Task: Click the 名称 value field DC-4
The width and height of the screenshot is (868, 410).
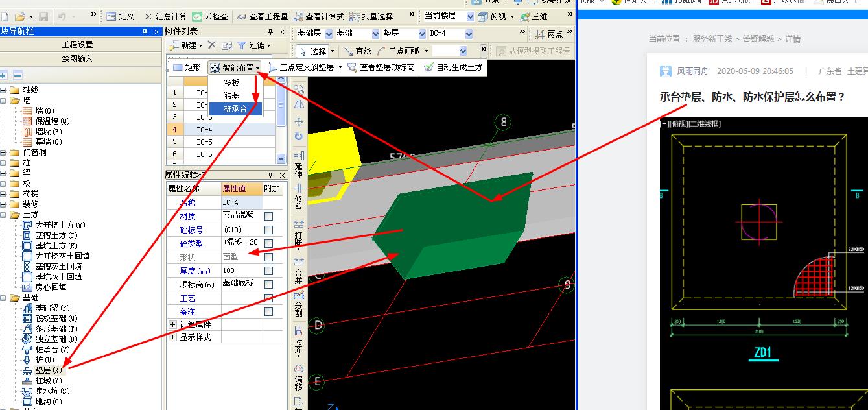Action: coord(242,202)
